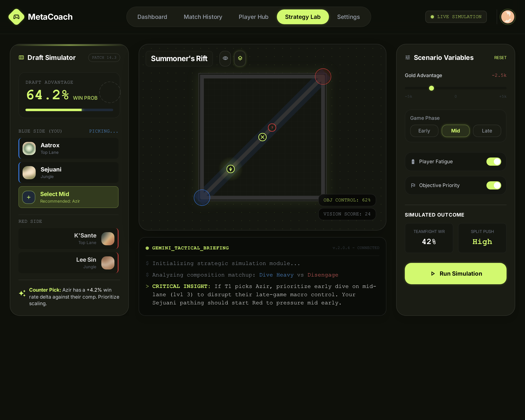Click the yellow X marker on mid lane
Image resolution: width=525 pixels, height=420 pixels.
(x=262, y=137)
